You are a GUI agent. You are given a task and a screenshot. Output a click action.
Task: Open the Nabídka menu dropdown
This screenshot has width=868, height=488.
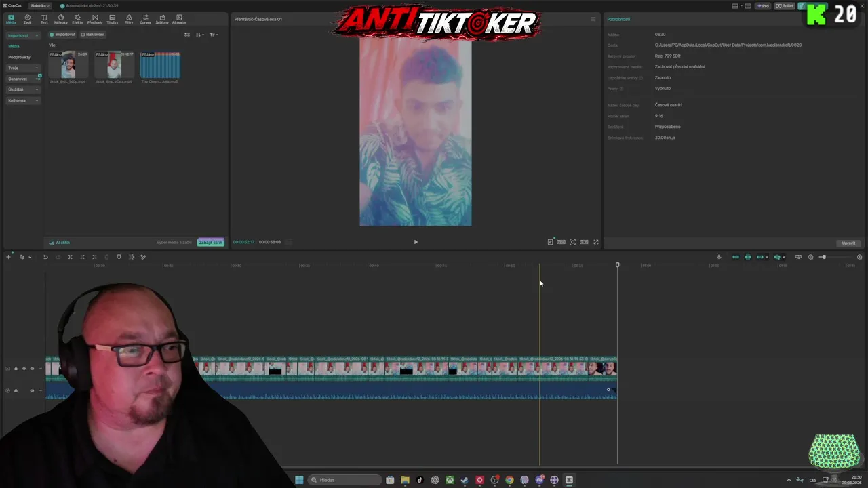[x=39, y=5]
